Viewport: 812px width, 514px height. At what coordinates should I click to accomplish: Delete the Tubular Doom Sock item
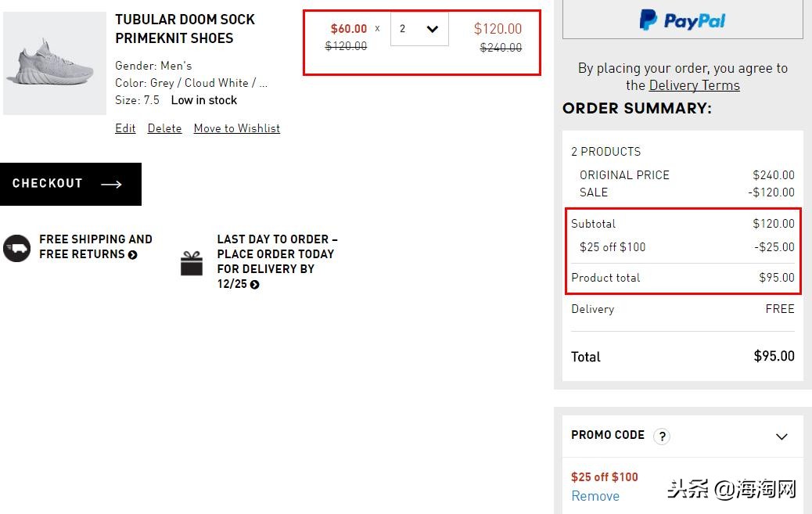coord(164,128)
